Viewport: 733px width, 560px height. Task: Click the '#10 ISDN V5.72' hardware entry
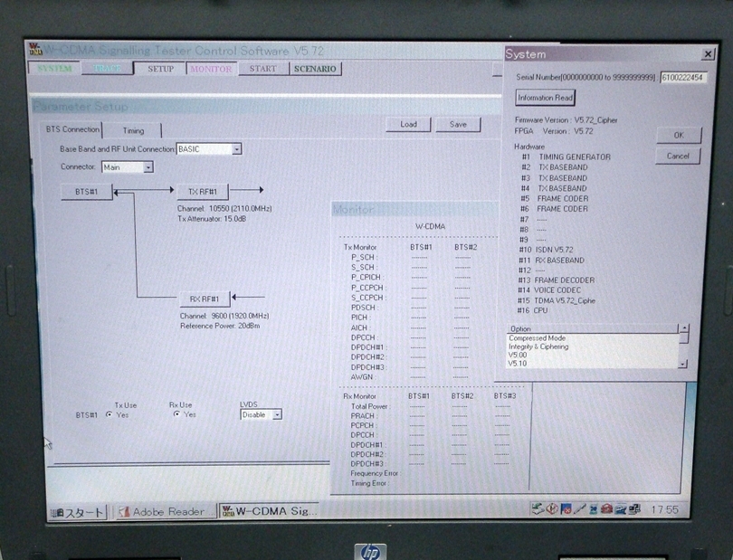[x=546, y=250]
